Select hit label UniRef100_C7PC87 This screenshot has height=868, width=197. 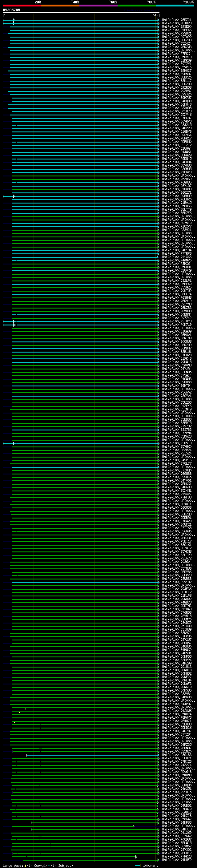(176, 118)
